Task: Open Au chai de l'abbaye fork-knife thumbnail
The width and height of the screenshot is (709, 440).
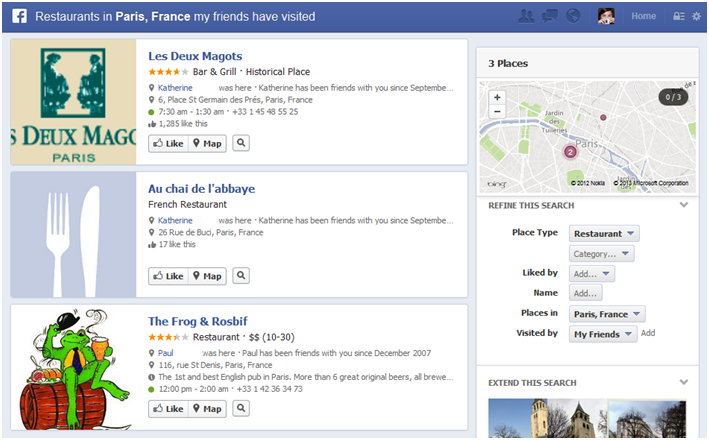Action: pos(74,234)
